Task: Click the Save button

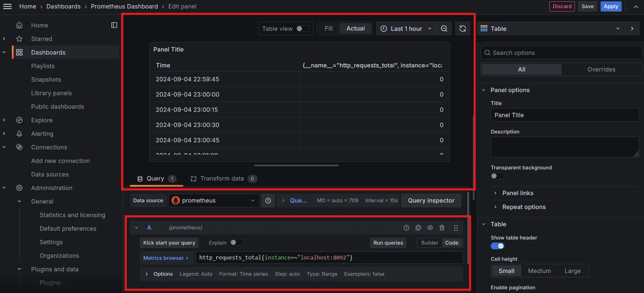Action: coord(587,6)
